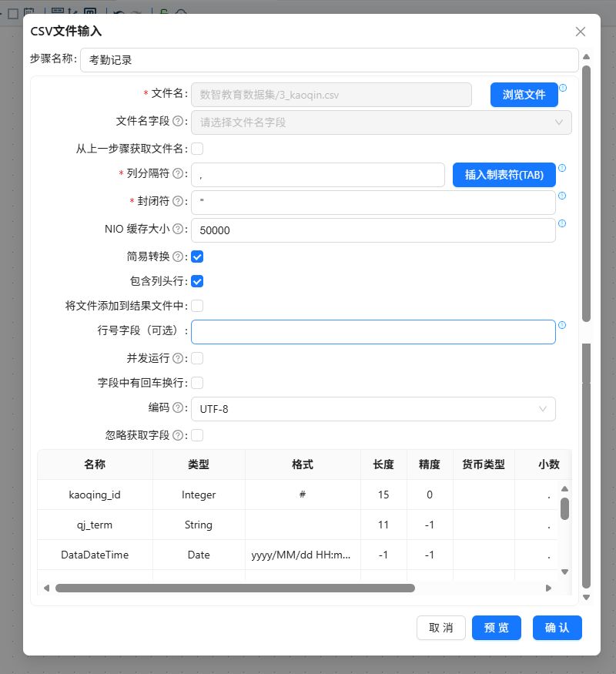616x674 pixels.
Task: Click the dialog's upper vertical scrollbar thumb
Action: click(587, 193)
